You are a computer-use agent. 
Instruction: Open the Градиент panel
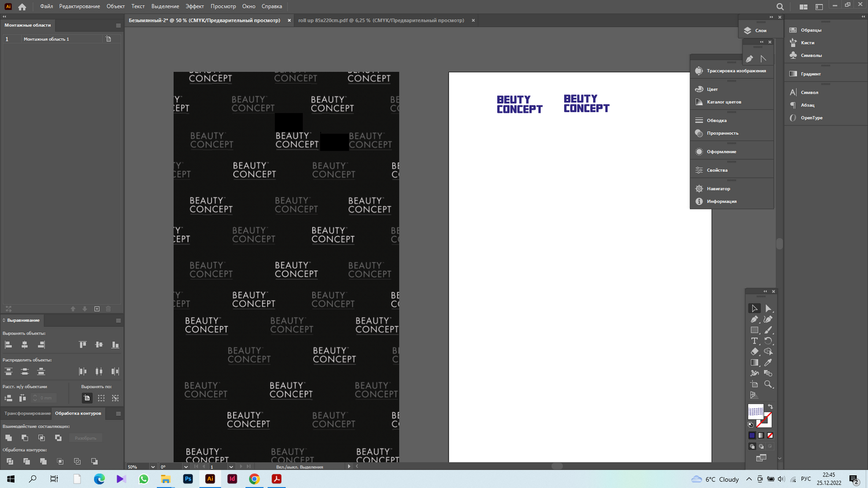coord(806,74)
